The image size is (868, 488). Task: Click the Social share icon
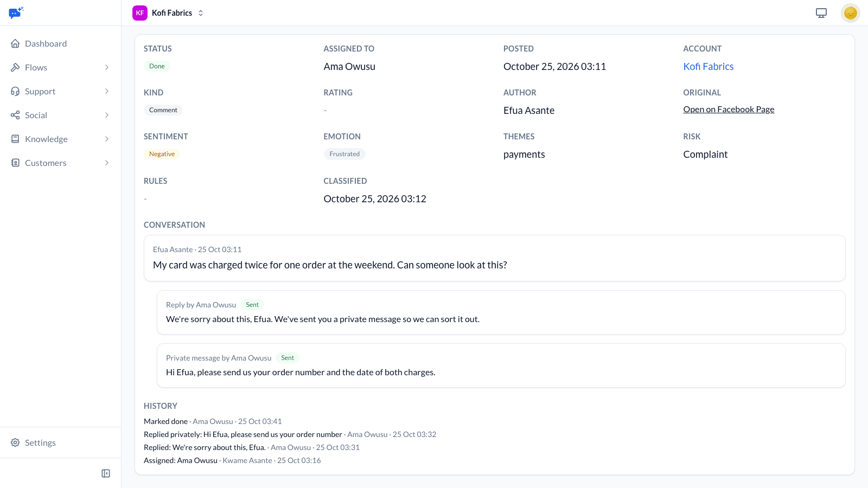15,115
